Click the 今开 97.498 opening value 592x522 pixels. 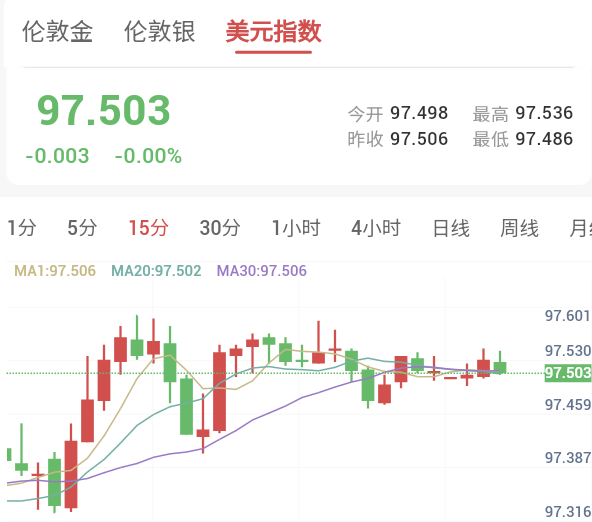click(398, 113)
